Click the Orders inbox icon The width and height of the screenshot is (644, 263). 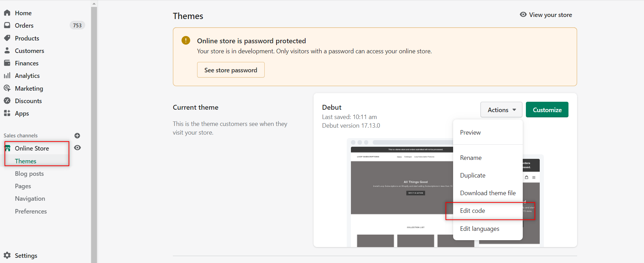pyautogui.click(x=7, y=25)
